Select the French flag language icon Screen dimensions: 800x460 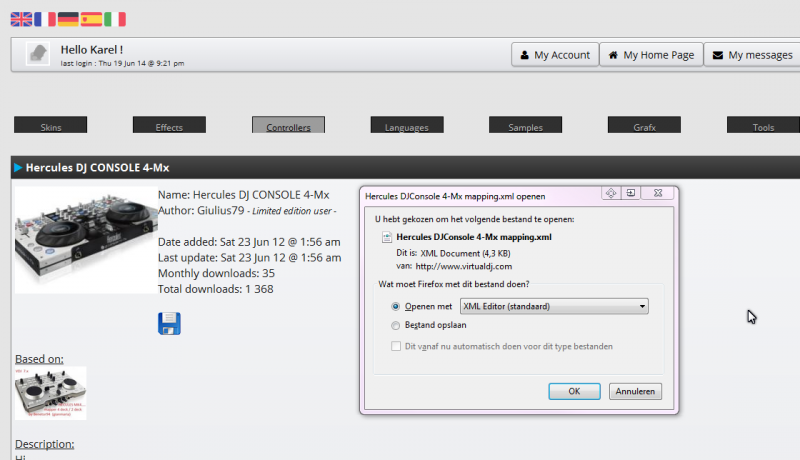45,19
